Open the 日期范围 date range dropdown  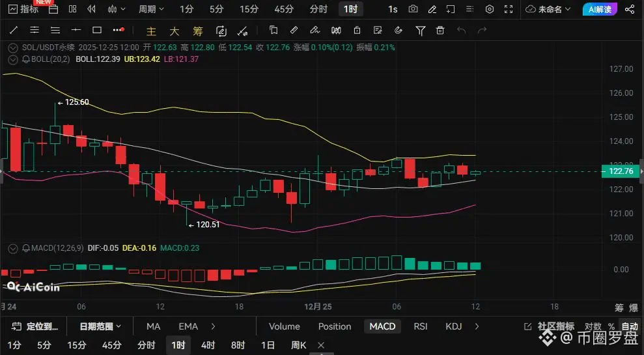[101, 326]
